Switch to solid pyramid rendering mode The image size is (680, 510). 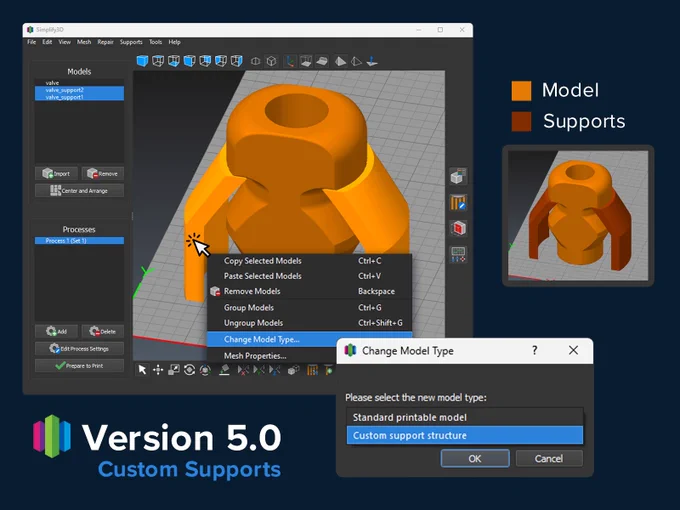click(x=340, y=62)
